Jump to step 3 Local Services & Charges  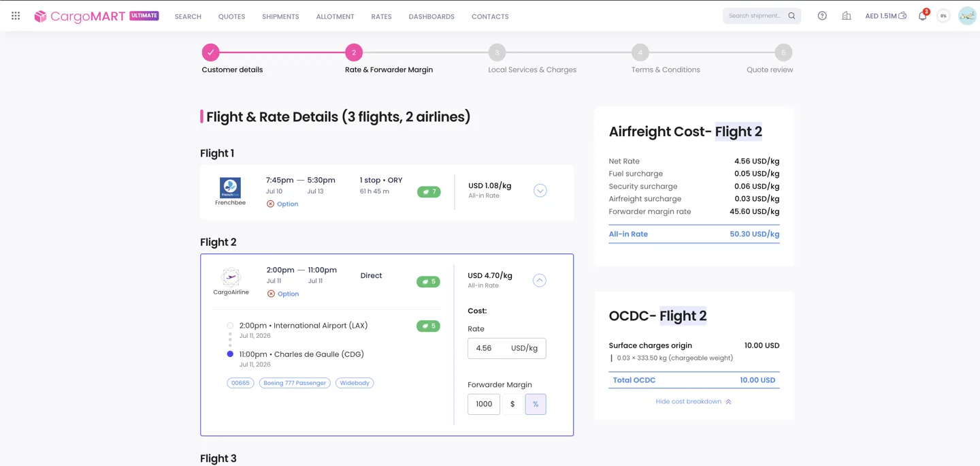click(x=497, y=52)
